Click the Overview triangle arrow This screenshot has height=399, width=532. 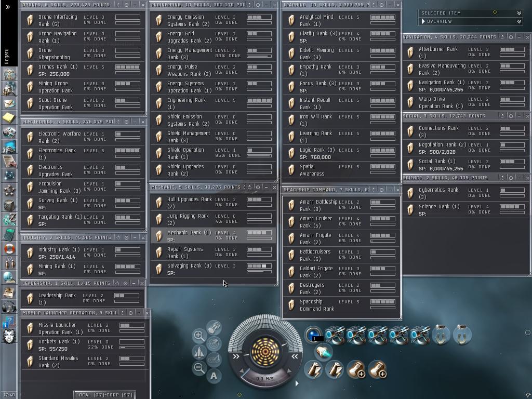pyautogui.click(x=423, y=21)
